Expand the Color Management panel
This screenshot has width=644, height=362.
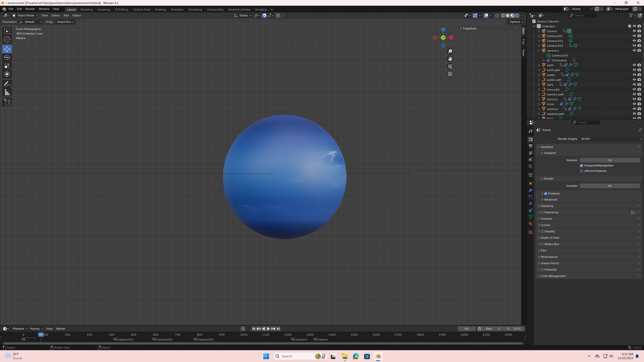pyautogui.click(x=553, y=276)
